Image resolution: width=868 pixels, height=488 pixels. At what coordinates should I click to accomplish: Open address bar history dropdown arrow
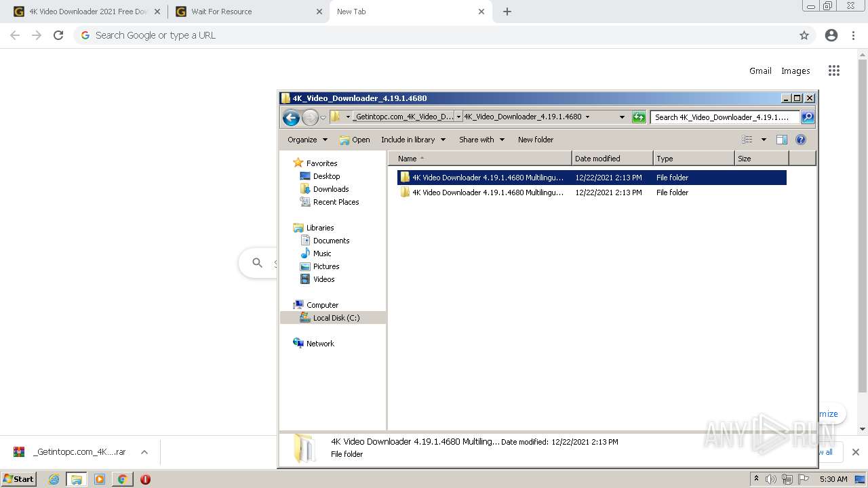pos(622,117)
